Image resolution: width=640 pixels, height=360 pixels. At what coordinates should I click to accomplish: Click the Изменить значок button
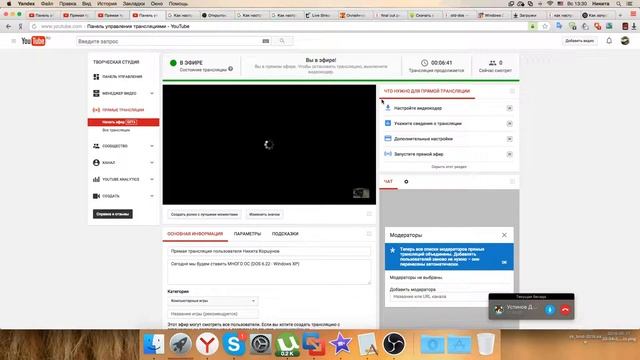click(x=264, y=214)
